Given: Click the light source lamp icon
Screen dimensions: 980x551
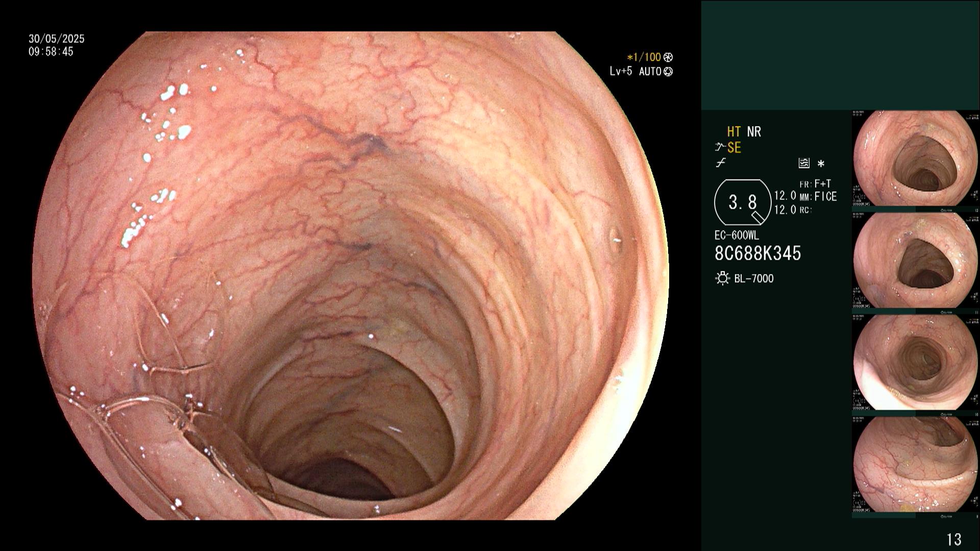Looking at the screenshot, I should [x=723, y=279].
